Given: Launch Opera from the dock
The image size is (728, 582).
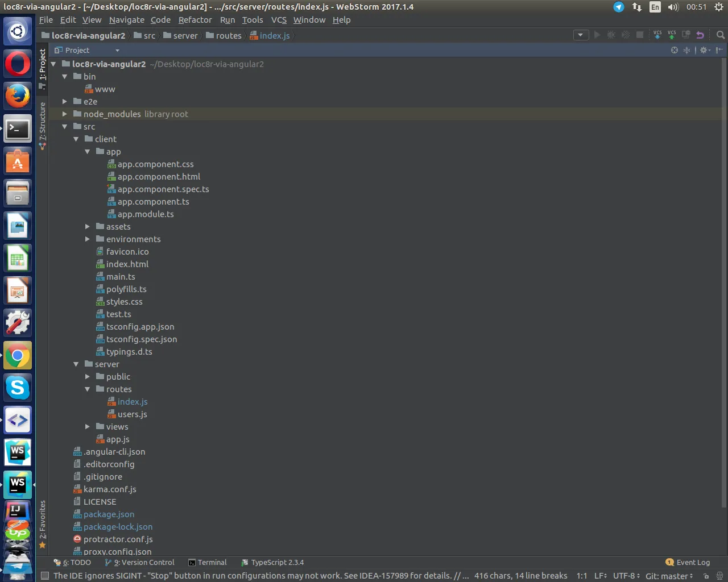Looking at the screenshot, I should pos(18,63).
